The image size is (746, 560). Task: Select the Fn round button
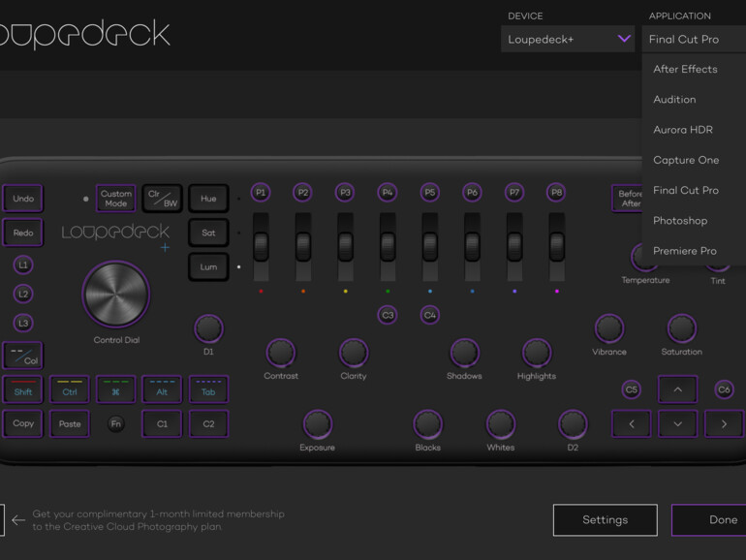coord(116,423)
